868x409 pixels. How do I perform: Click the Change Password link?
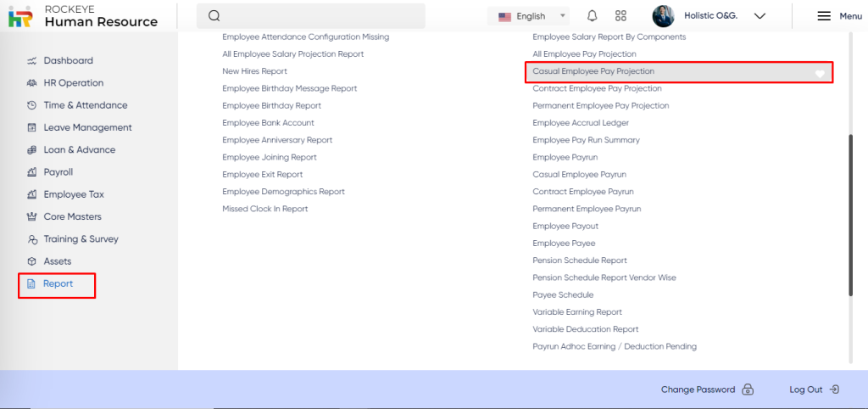coord(698,389)
